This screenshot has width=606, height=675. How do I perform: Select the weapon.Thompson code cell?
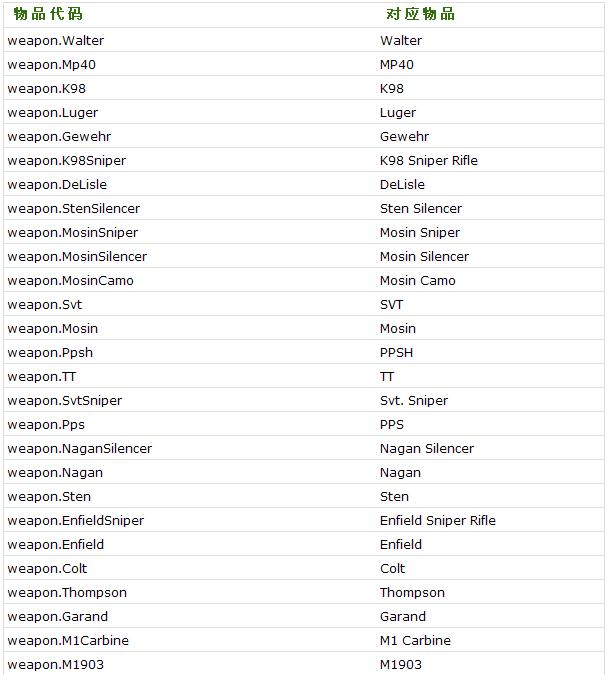pyautogui.click(x=67, y=593)
